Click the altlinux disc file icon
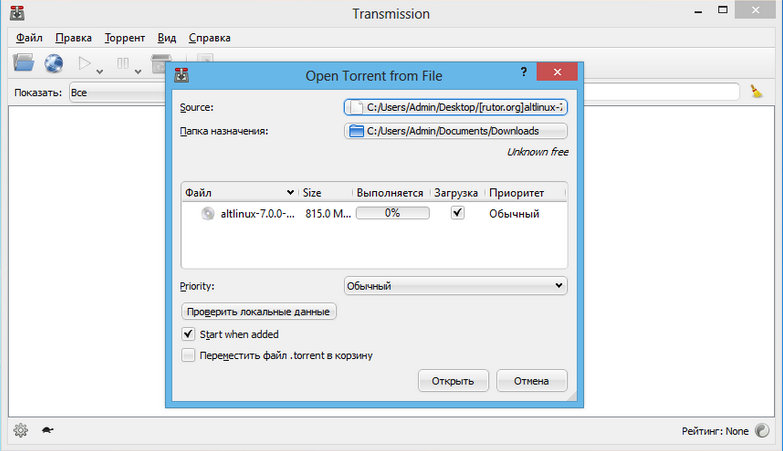Screen dimensions: 783x451 click(208, 214)
